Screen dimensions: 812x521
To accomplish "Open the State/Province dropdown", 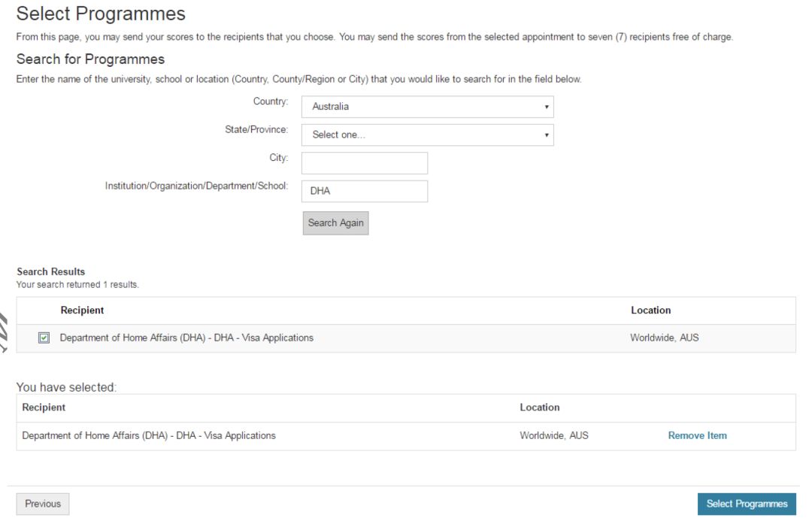I will pyautogui.click(x=427, y=135).
